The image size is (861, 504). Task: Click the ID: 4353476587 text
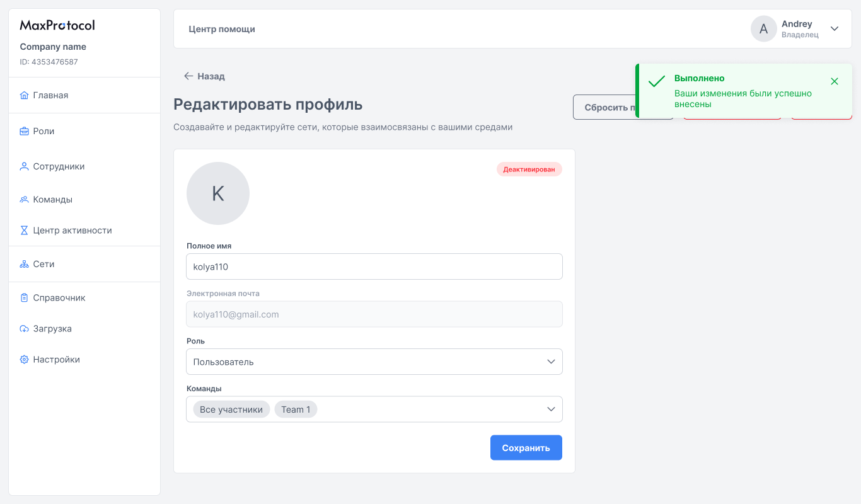tap(49, 62)
